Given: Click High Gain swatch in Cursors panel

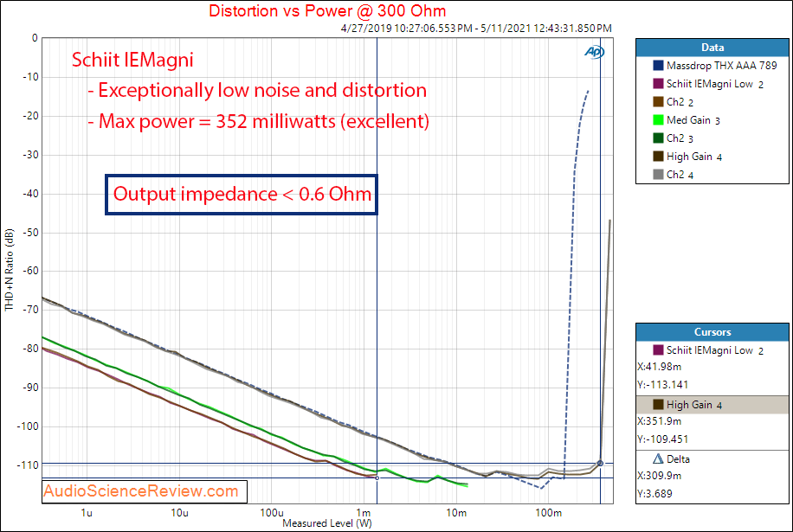Looking at the screenshot, I should point(658,404).
